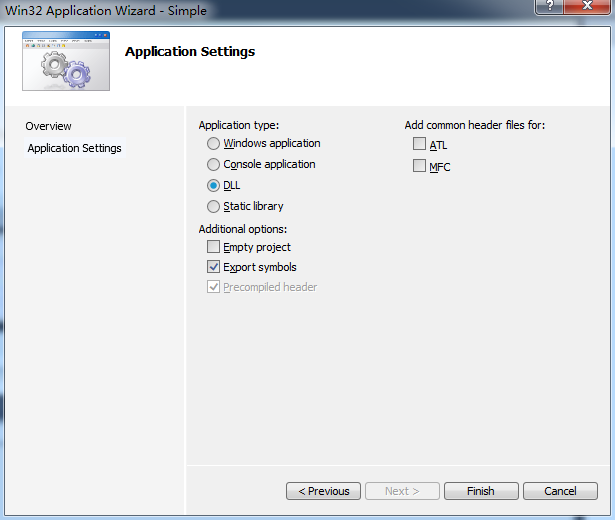615x520 pixels.
Task: Select the Console application radio button
Action: point(213,164)
